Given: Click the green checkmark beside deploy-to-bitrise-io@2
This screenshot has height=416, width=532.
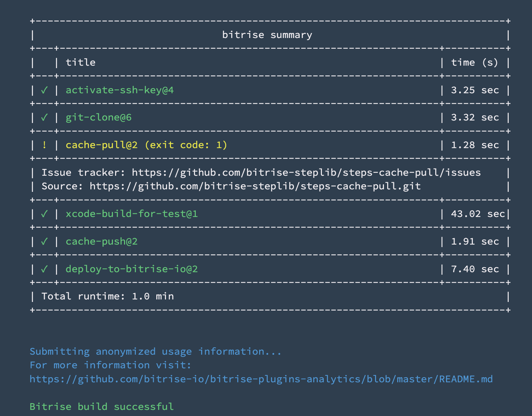Looking at the screenshot, I should pos(44,269).
